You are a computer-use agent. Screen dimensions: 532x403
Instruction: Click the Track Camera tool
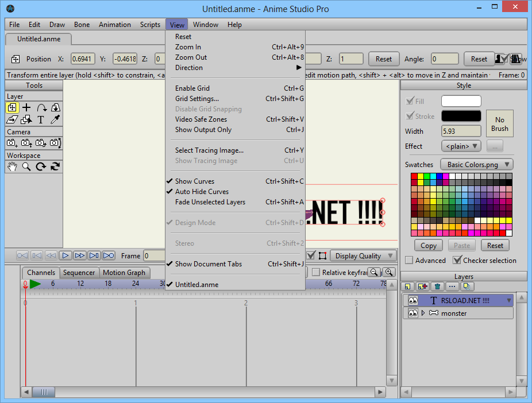12,143
